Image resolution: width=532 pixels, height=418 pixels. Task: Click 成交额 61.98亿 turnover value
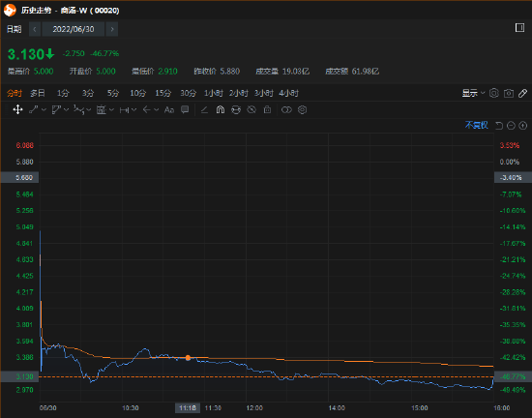coord(352,72)
